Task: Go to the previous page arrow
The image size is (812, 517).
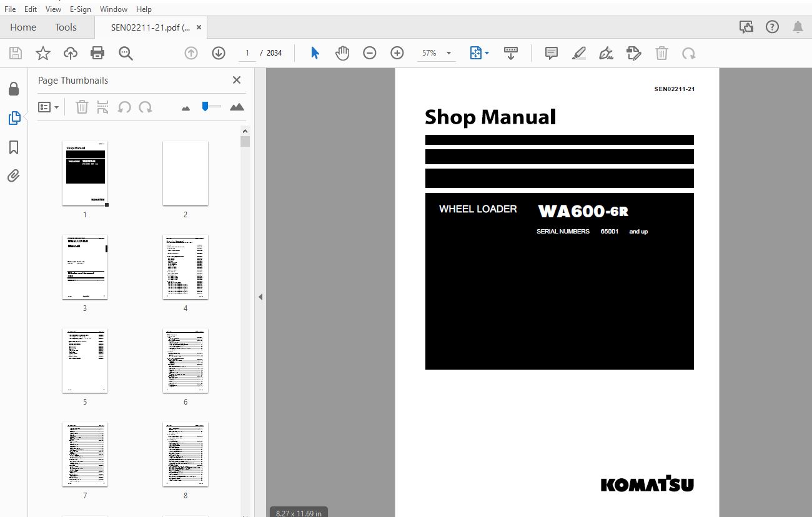Action: point(191,53)
